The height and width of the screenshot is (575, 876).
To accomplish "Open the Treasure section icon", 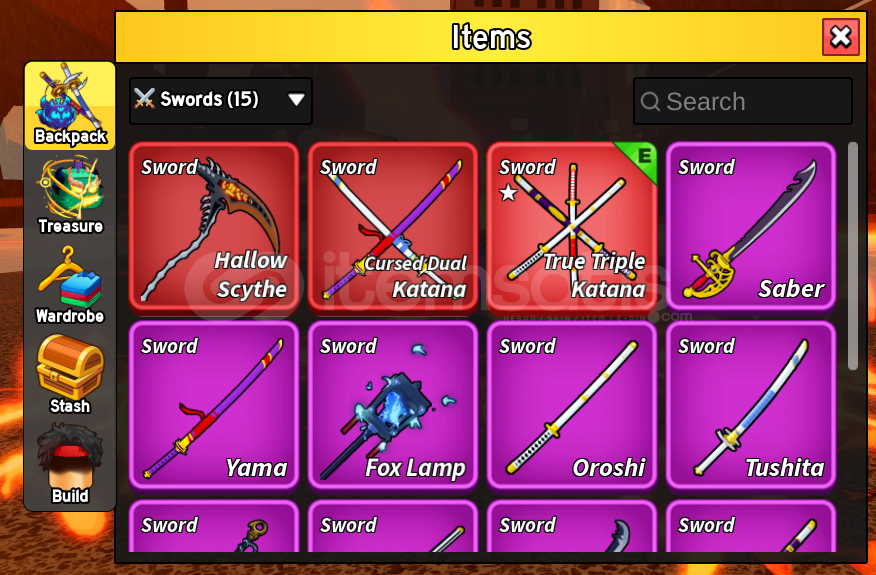I will tap(70, 195).
